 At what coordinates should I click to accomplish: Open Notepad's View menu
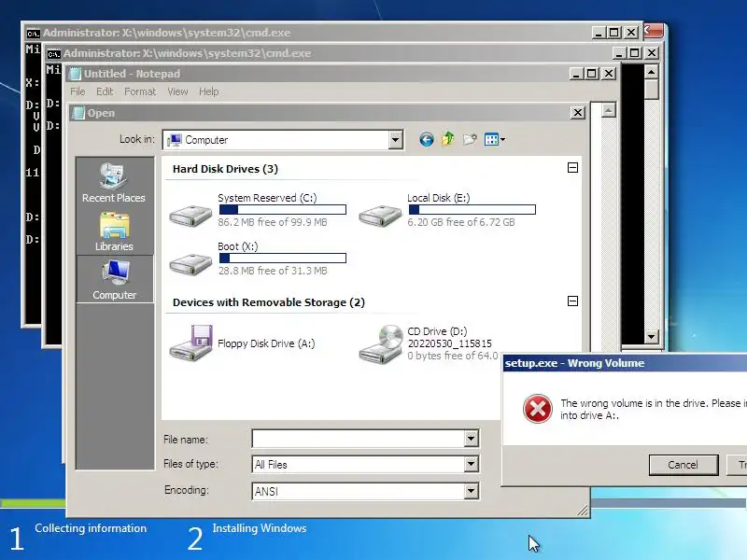[177, 91]
